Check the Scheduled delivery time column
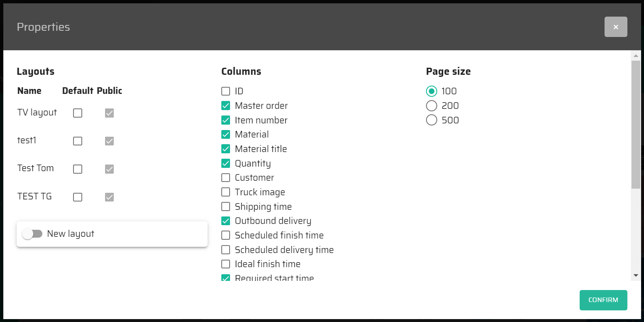644x322 pixels. click(x=225, y=250)
